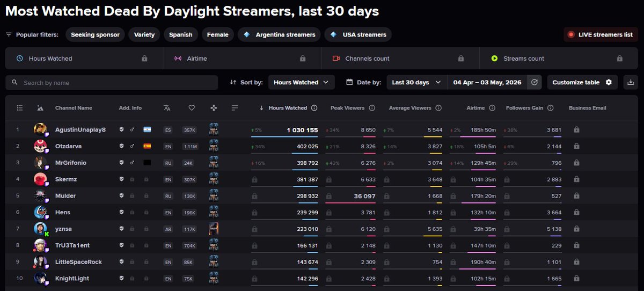Toggle the Argentina streamers filter
This screenshot has height=291, width=644.
pyautogui.click(x=279, y=34)
